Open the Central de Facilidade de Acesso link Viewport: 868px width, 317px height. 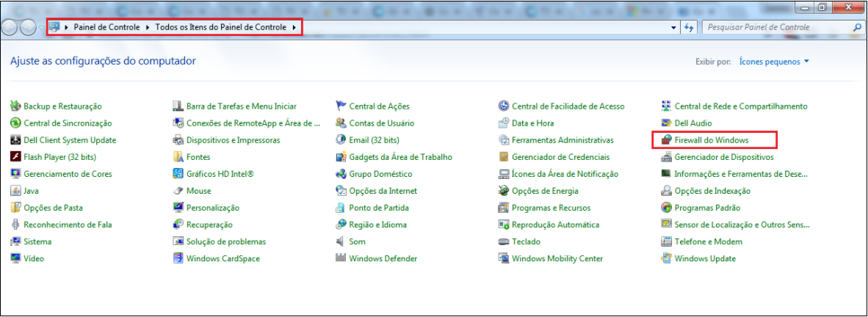pos(568,106)
